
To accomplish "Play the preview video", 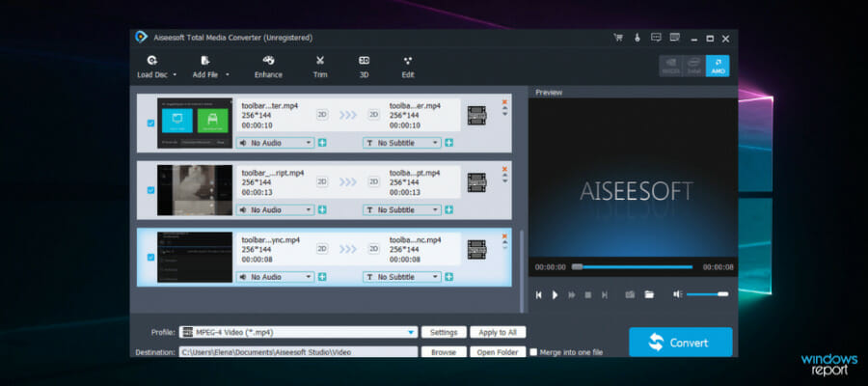I will pyautogui.click(x=555, y=295).
